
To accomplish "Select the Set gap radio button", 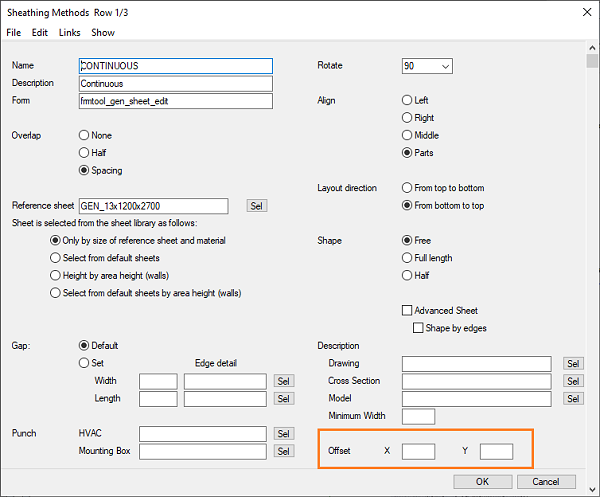I will coord(84,364).
